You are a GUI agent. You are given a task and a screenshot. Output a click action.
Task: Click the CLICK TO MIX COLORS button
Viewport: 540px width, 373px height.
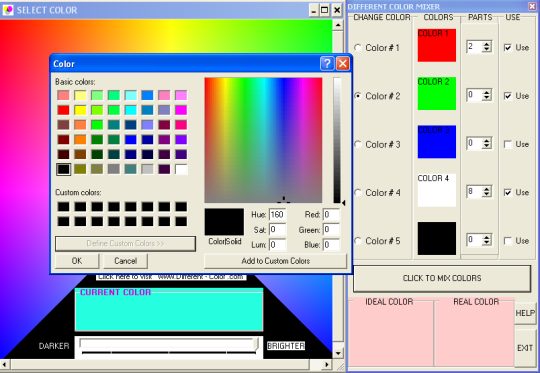(442, 278)
